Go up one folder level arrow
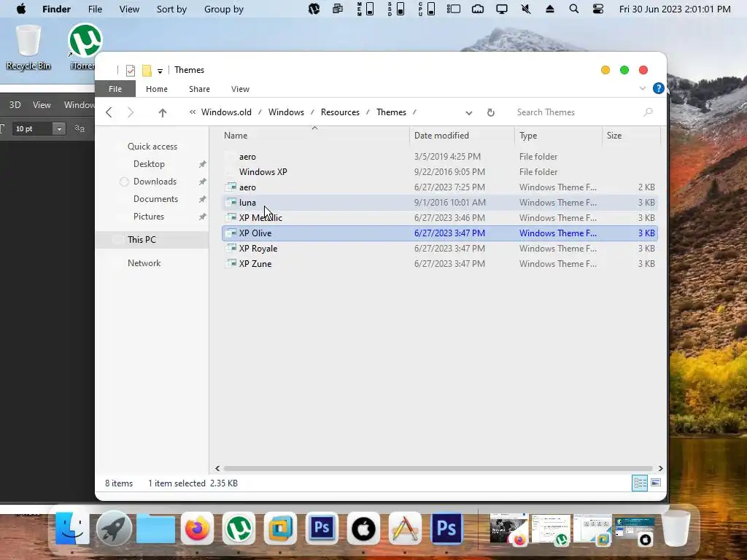 pyautogui.click(x=163, y=112)
